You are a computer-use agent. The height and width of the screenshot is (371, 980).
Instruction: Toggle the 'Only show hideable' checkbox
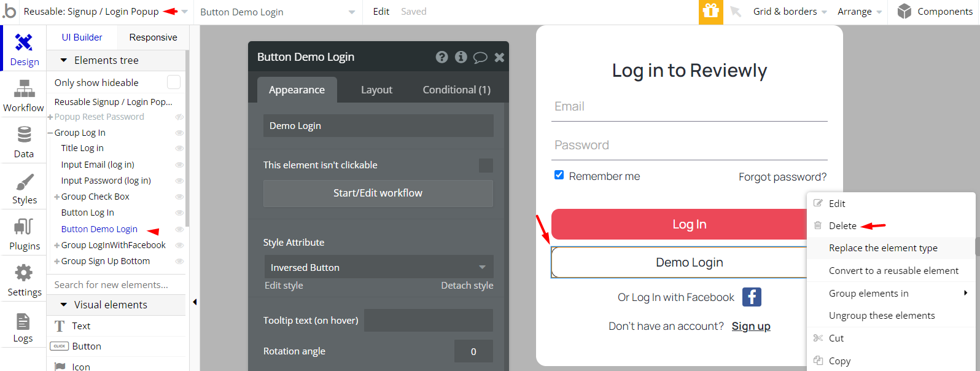coord(174,82)
